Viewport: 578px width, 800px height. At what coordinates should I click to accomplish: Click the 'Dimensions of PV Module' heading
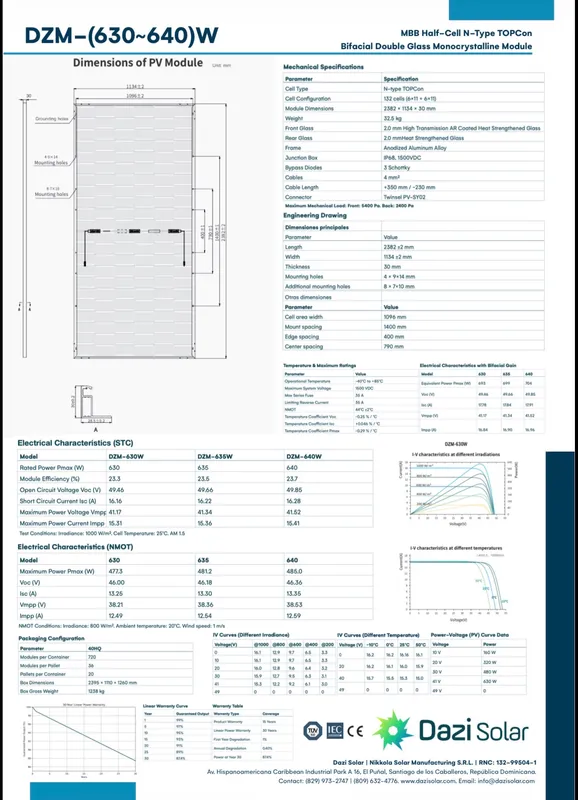(x=138, y=63)
